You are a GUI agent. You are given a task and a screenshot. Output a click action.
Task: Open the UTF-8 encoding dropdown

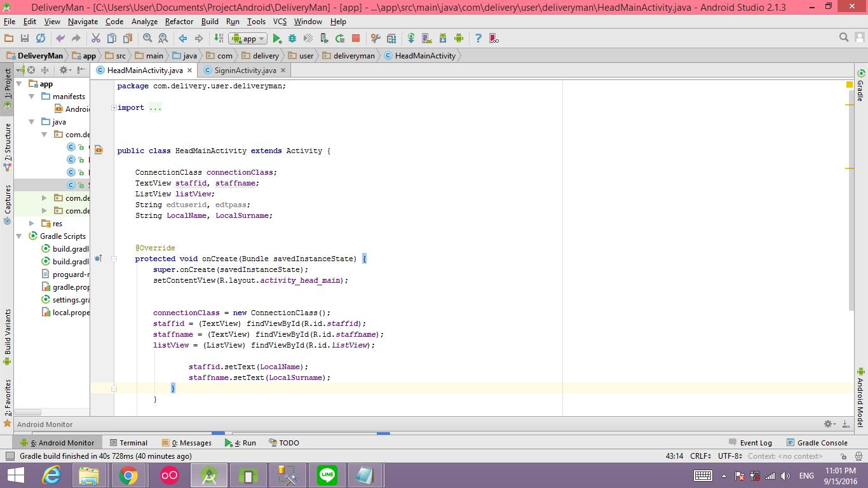tap(730, 456)
